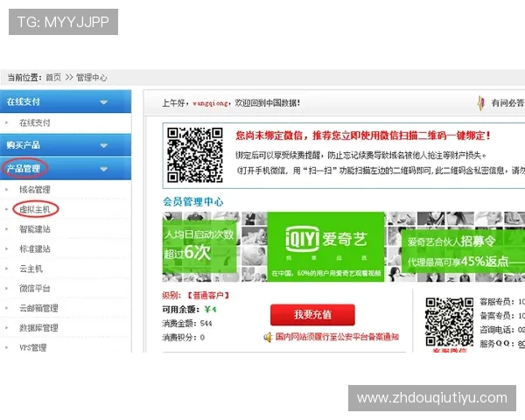
Task: Click 管理中心 in the breadcrumb
Action: point(91,78)
